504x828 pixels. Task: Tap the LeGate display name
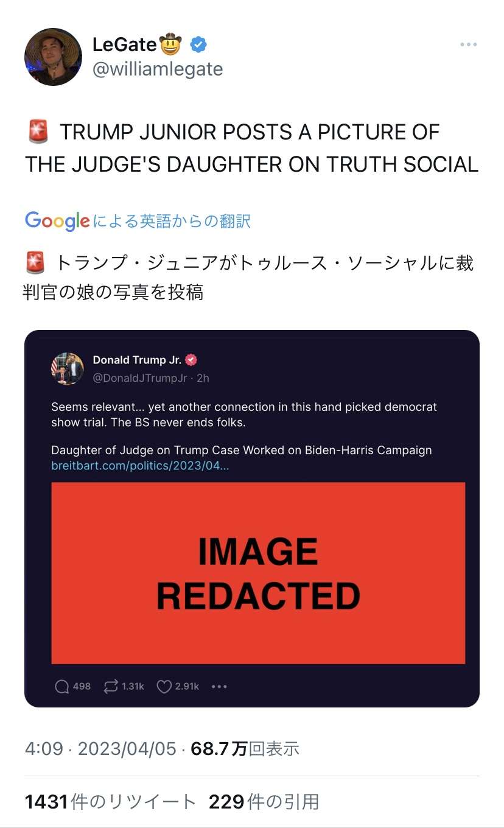[125, 44]
